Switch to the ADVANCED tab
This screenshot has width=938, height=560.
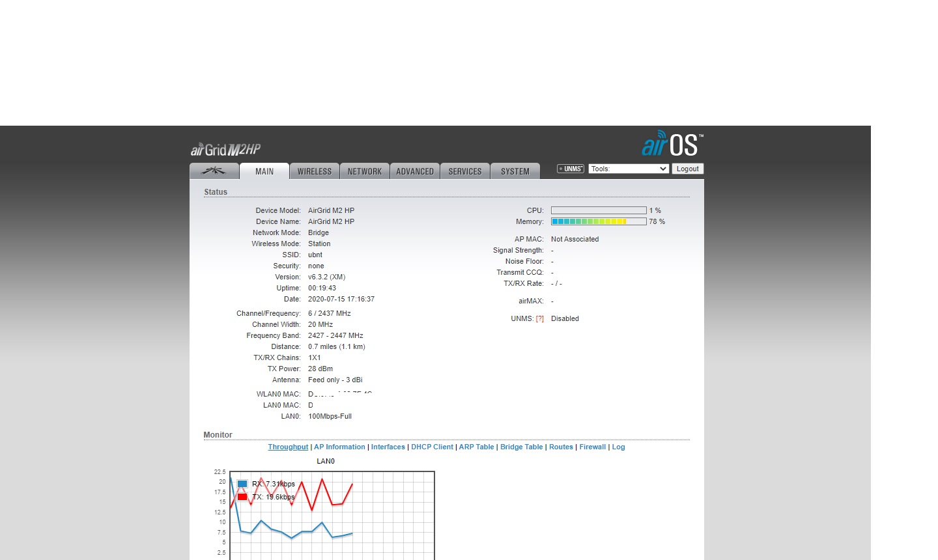(415, 171)
